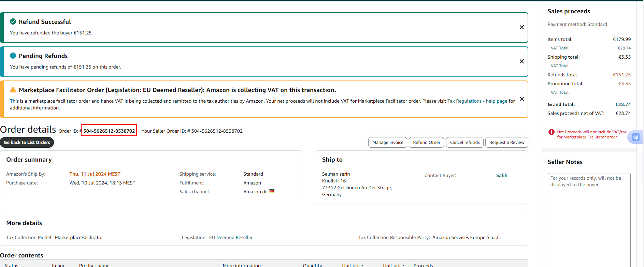
Task: Open the floating translate widget icon
Action: point(635,137)
